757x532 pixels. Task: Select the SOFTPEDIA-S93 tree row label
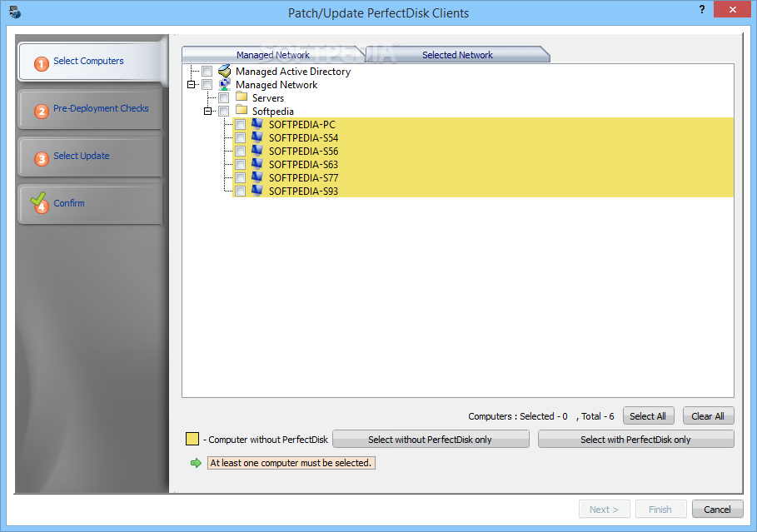tap(303, 191)
